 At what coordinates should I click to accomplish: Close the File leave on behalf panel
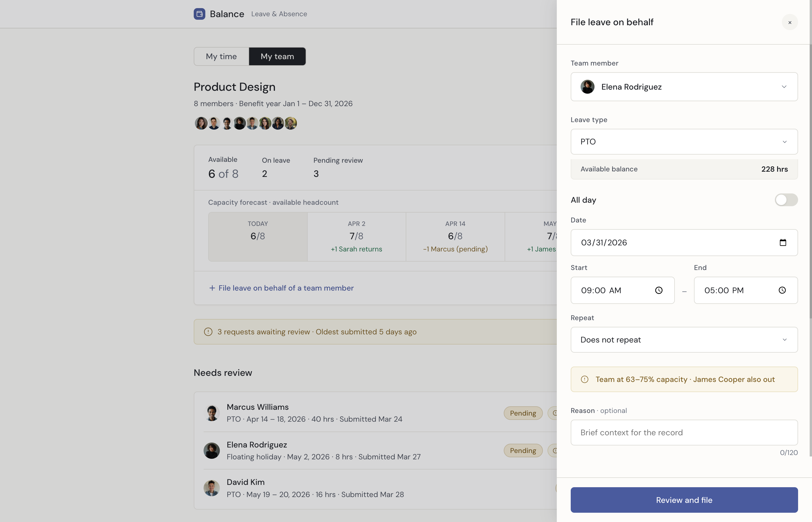790,22
